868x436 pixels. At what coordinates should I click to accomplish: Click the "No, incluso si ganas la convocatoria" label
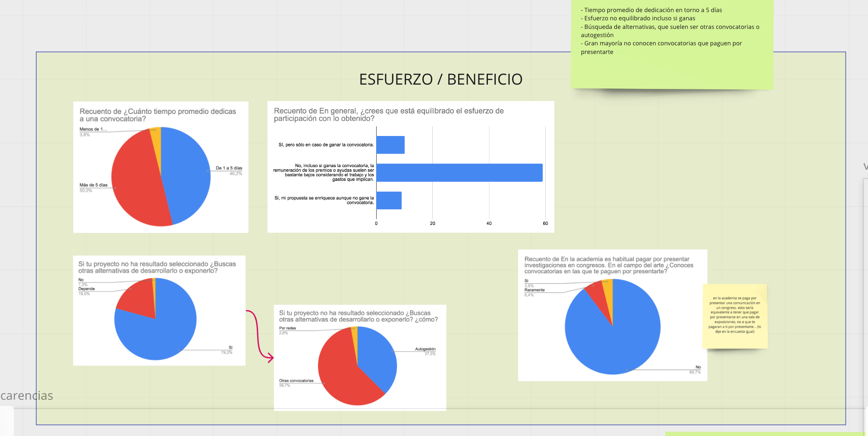(x=324, y=172)
